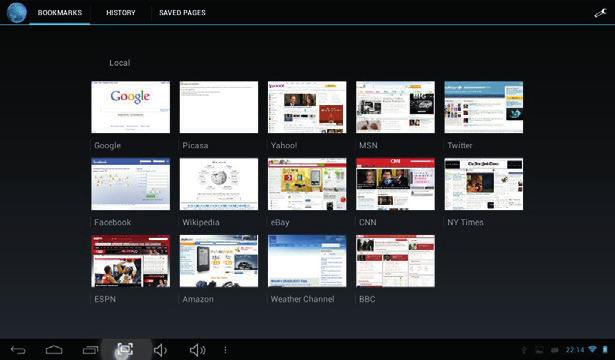
Task: Click the Weather Channel bookmark label
Action: 302,299
